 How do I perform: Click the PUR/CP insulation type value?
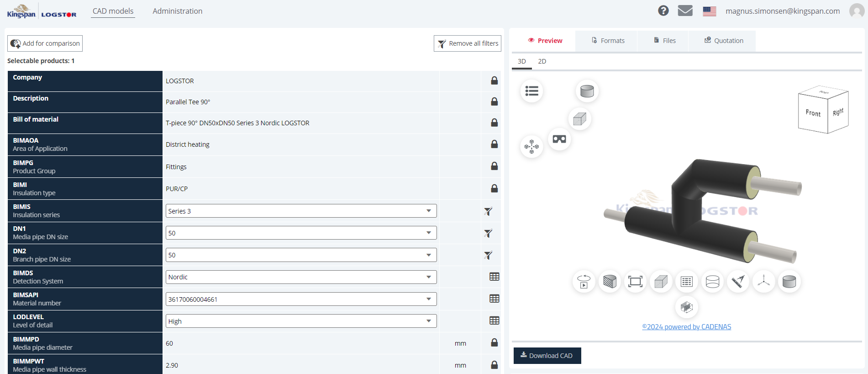177,189
